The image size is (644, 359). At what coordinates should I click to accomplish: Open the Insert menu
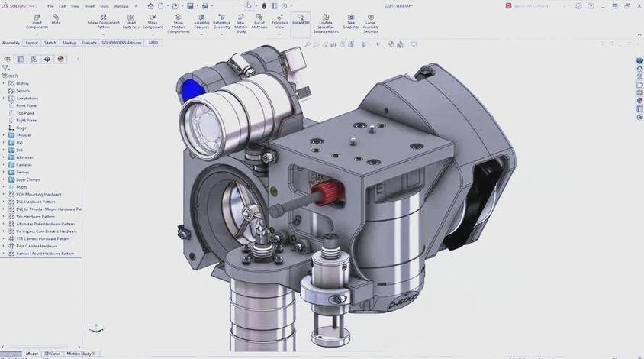pos(89,6)
